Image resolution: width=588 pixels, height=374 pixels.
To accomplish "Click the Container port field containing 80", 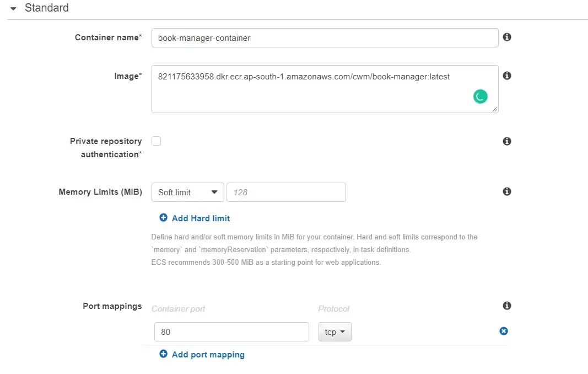I will tap(231, 332).
